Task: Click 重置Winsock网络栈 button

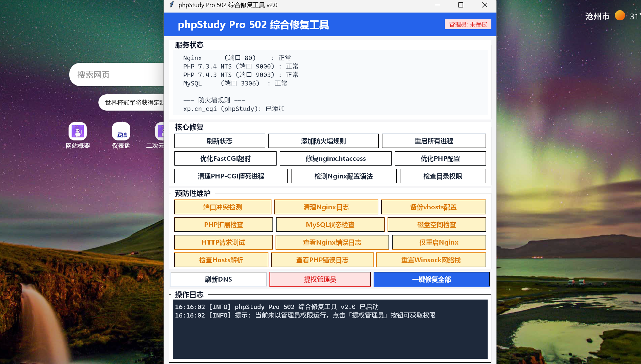Action: [431, 260]
